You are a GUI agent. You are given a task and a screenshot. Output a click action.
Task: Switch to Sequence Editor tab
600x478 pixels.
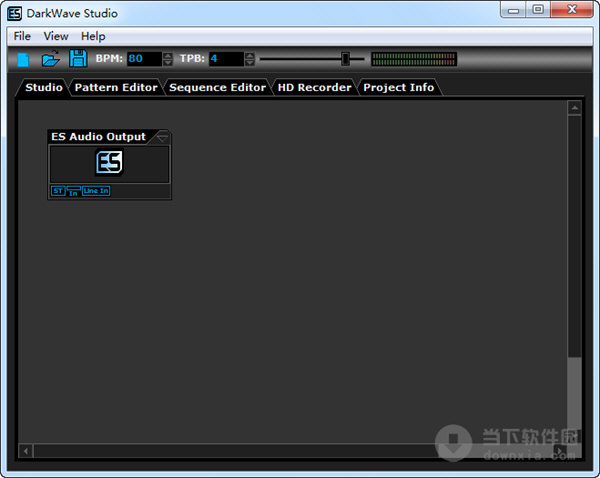point(217,88)
